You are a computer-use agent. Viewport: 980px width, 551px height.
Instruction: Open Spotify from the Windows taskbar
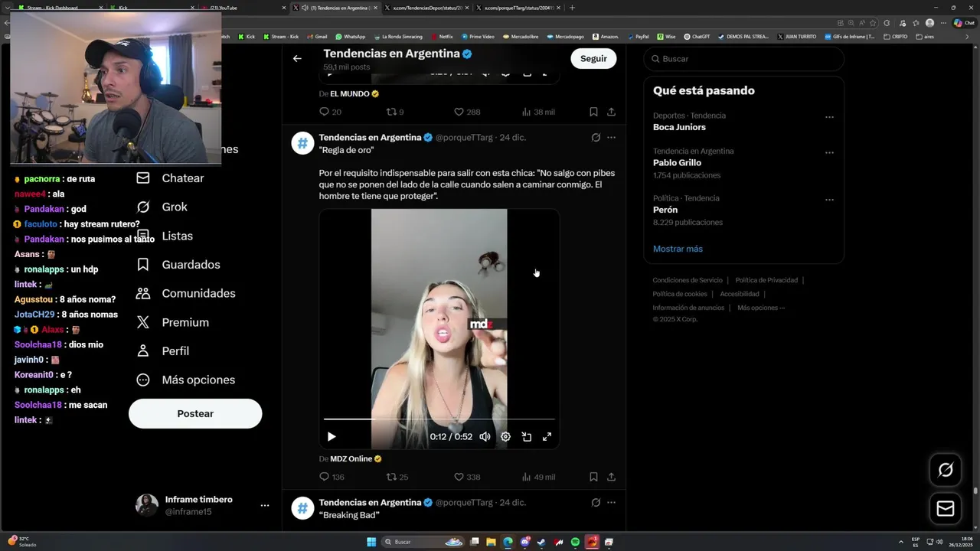coord(575,542)
